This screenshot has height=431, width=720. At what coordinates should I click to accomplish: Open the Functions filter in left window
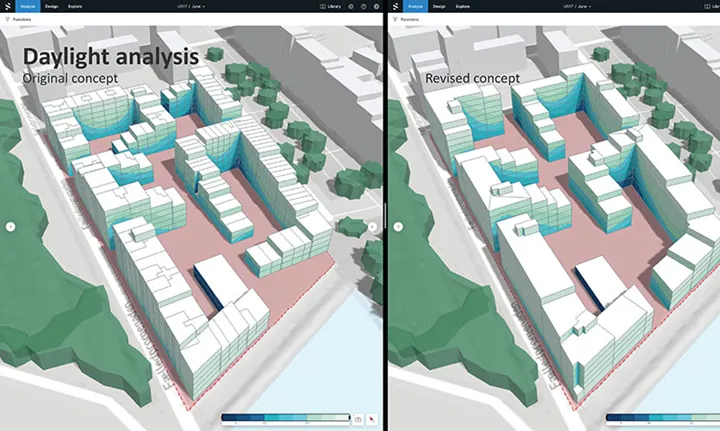click(18, 19)
